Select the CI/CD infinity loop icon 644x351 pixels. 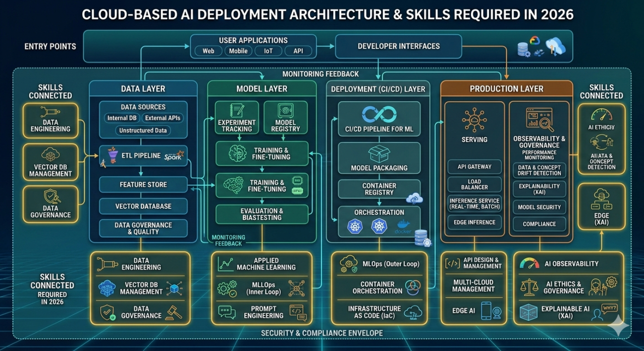(x=379, y=114)
